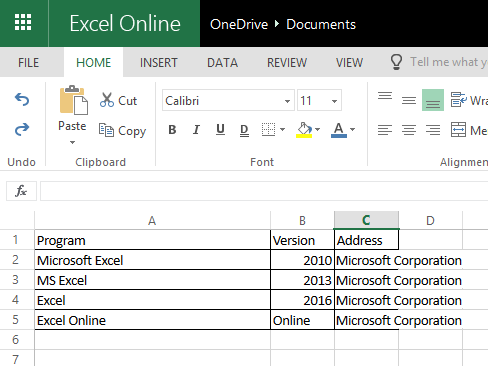Click the Cut scissors icon

tap(107, 100)
